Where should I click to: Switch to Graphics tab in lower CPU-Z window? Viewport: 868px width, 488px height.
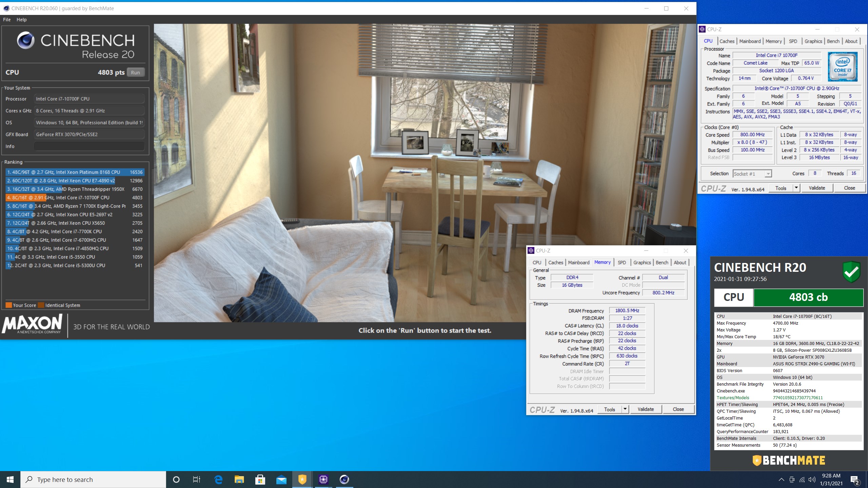(642, 263)
